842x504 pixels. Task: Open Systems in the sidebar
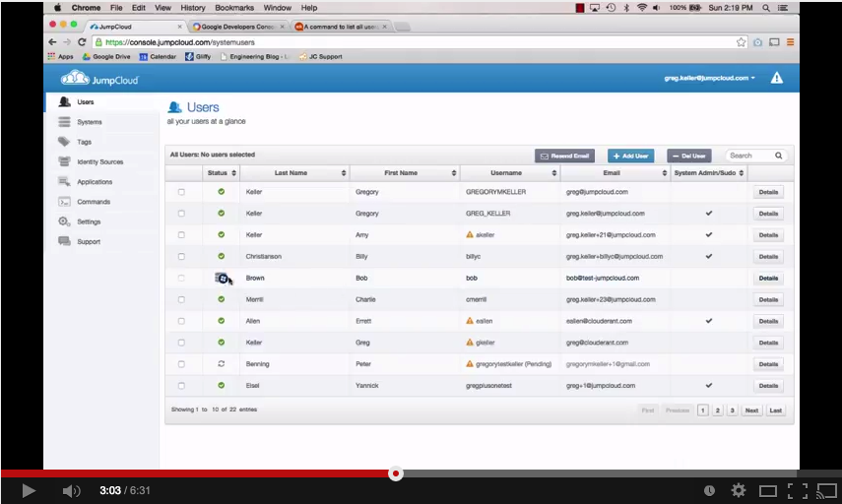(x=90, y=122)
